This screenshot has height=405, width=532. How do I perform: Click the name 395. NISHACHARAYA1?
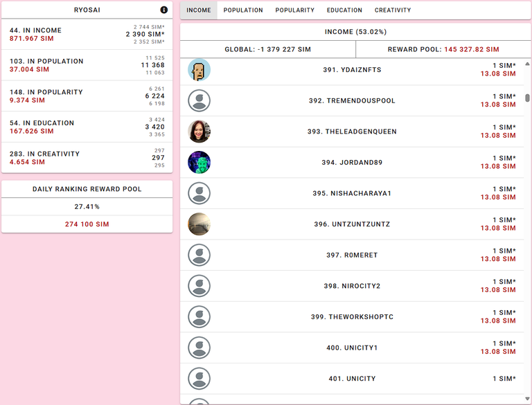[352, 193]
